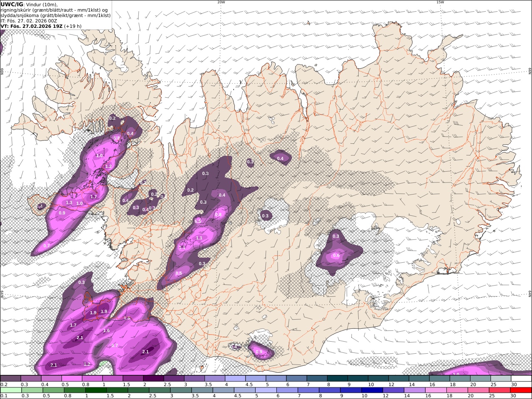Click the "slydda/snjókoma" legend description line

pos(56,15)
